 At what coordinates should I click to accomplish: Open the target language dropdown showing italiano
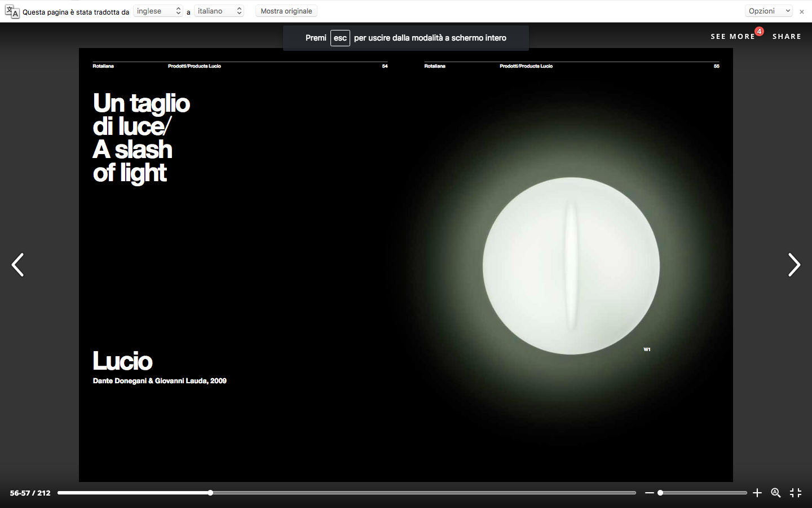(x=219, y=11)
